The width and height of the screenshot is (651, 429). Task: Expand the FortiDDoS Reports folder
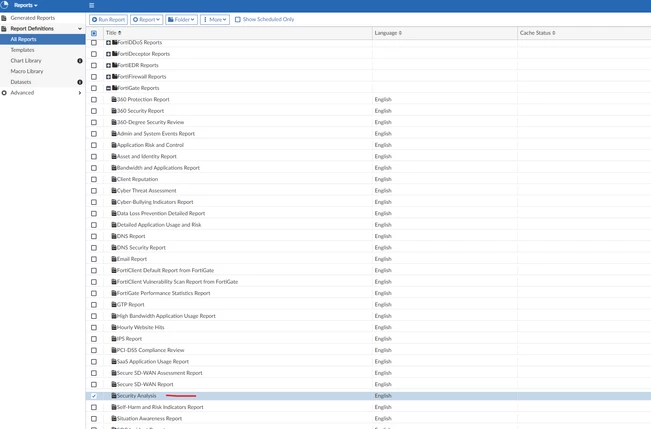click(108, 43)
